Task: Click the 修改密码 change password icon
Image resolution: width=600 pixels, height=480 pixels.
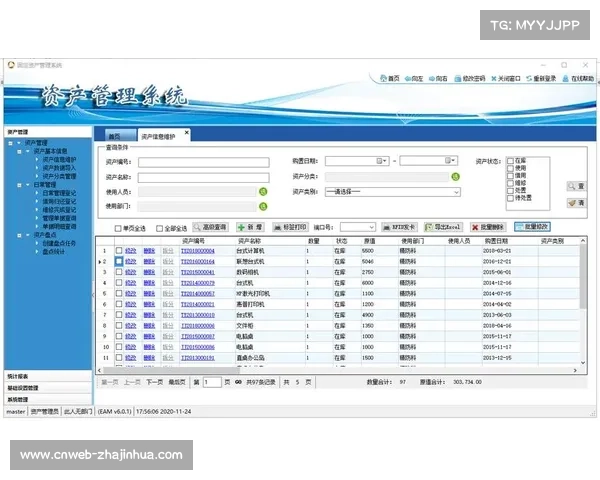Action: tap(459, 78)
